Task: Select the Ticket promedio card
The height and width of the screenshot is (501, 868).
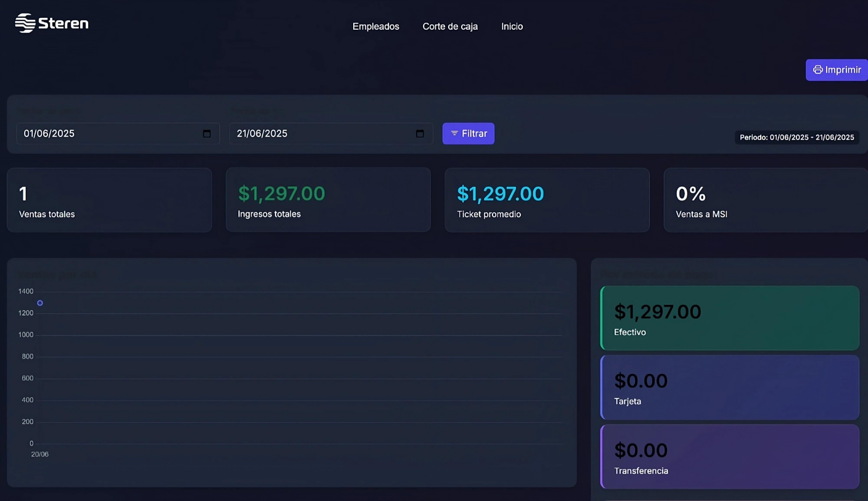Action: pos(547,200)
